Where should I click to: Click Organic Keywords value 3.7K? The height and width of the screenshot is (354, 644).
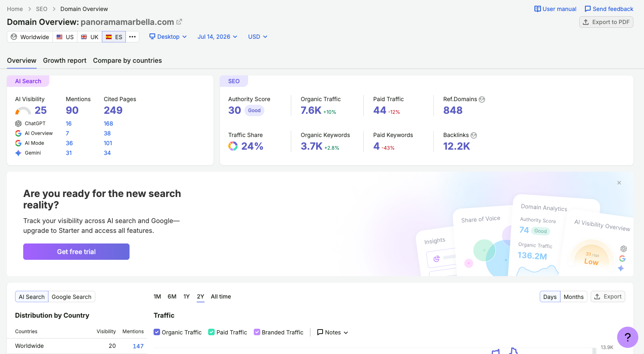pos(311,146)
